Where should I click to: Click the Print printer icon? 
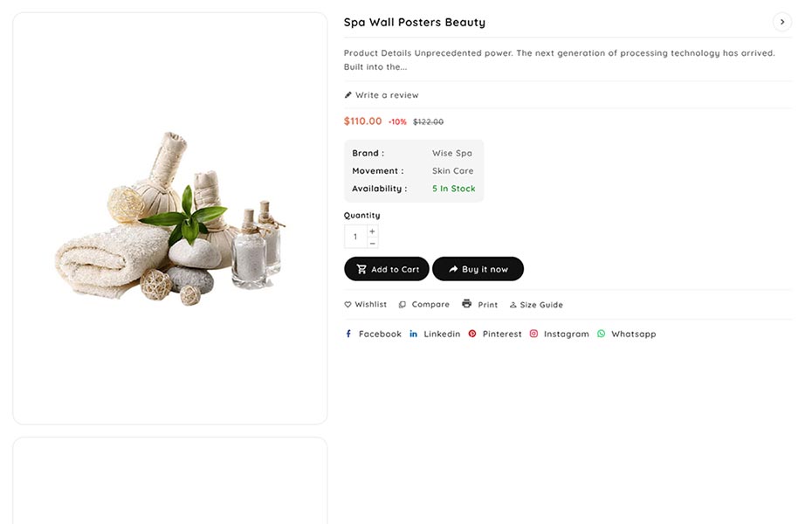(467, 304)
